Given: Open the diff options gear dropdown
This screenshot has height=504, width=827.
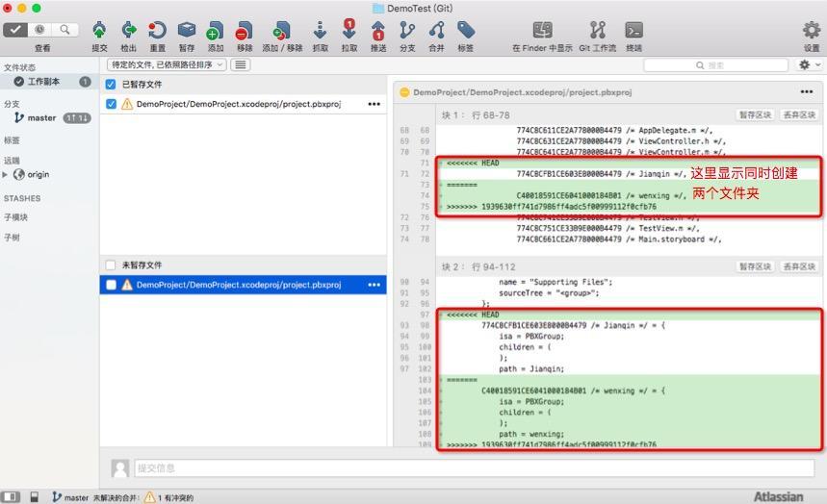Looking at the screenshot, I should [x=810, y=64].
